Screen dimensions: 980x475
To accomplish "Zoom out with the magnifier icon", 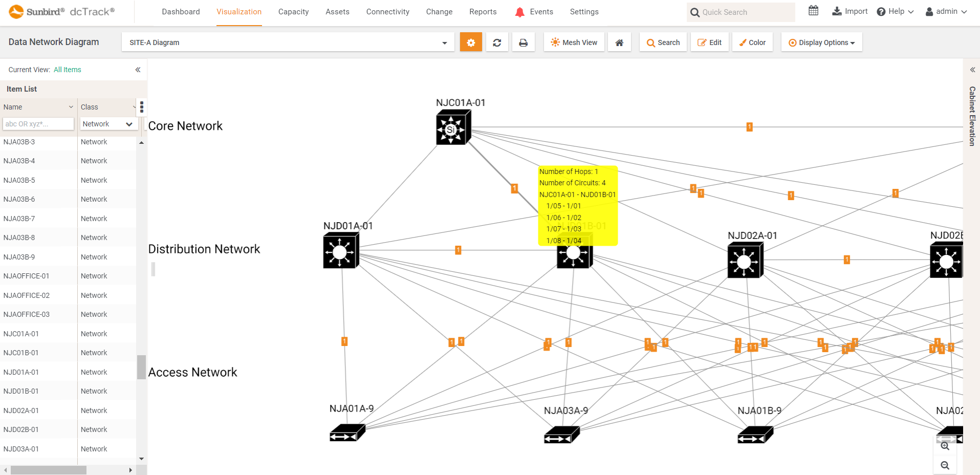I will [x=944, y=465].
